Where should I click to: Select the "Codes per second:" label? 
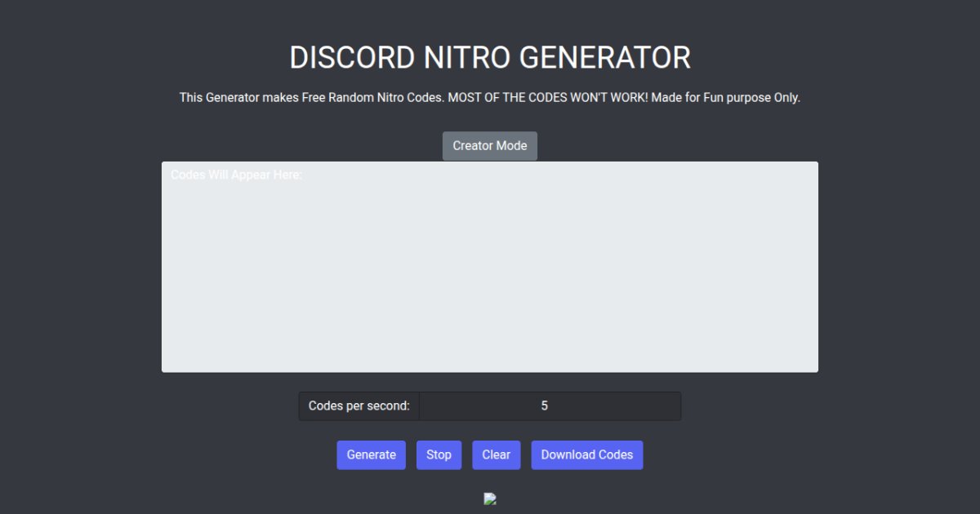[359, 406]
